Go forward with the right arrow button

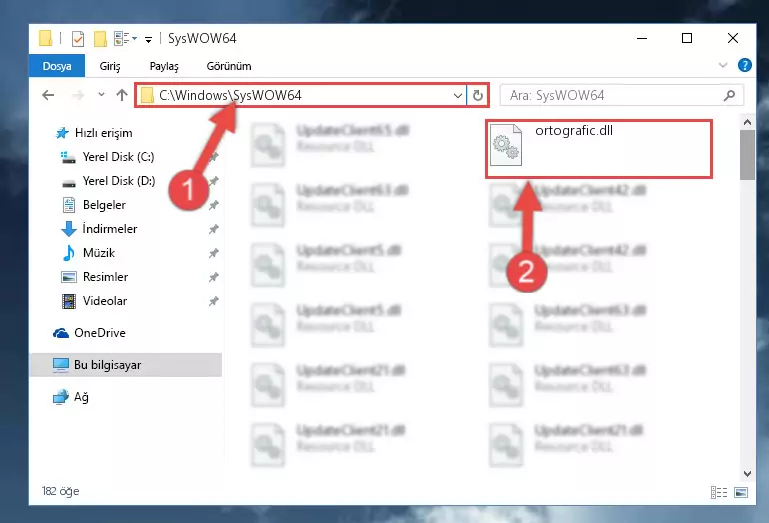tap(77, 95)
